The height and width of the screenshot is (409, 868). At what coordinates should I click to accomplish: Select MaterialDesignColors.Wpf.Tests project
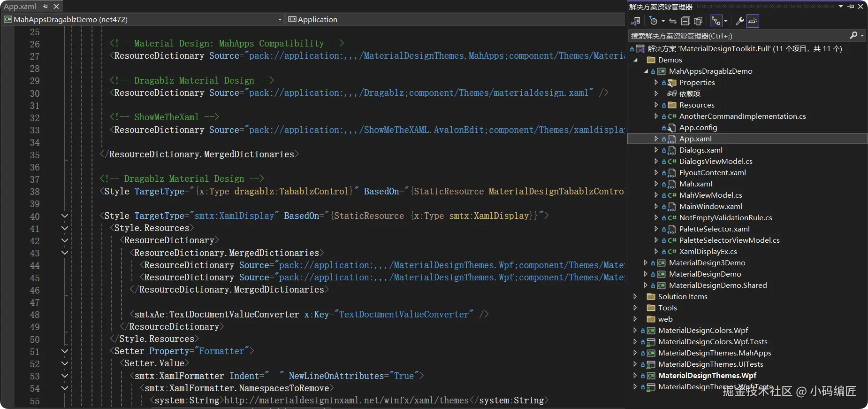[x=713, y=342]
